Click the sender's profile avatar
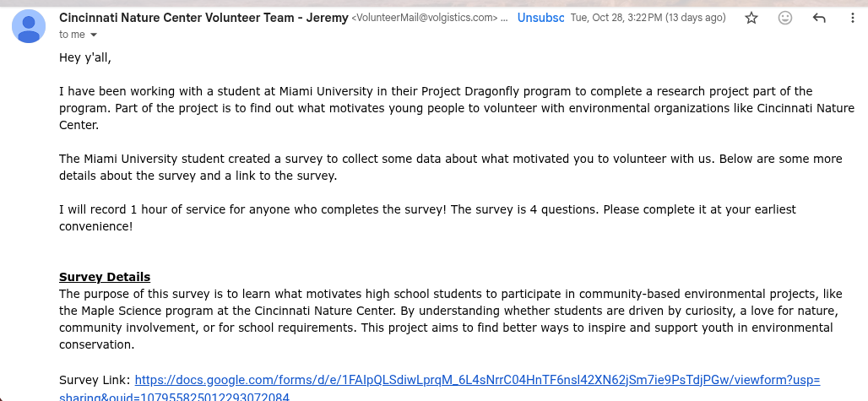This screenshot has width=868, height=401. (x=30, y=25)
